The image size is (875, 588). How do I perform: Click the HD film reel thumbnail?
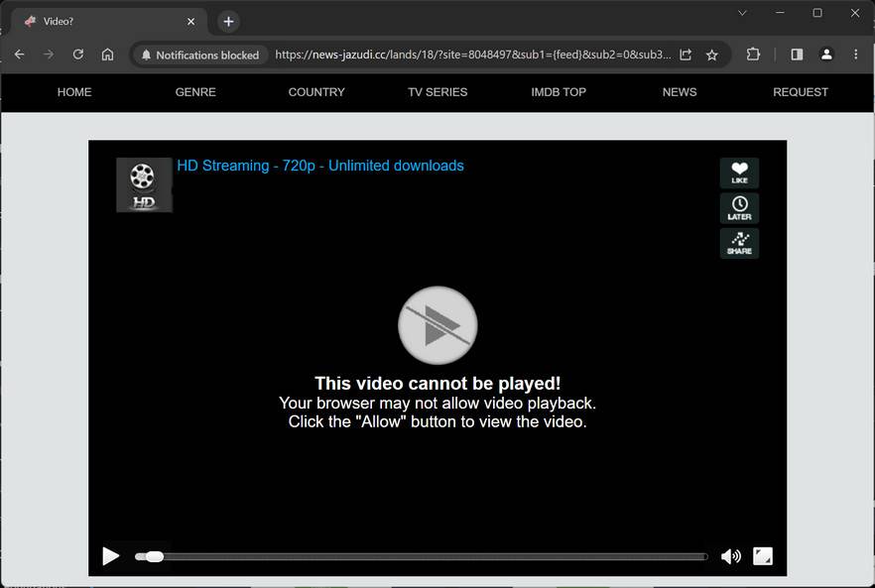[x=144, y=183]
